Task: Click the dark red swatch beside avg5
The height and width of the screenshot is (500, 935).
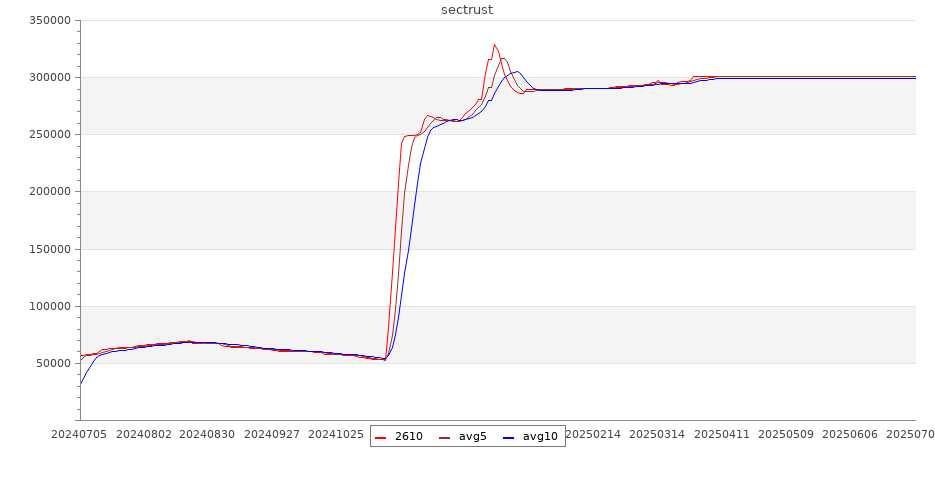Action: [445, 436]
